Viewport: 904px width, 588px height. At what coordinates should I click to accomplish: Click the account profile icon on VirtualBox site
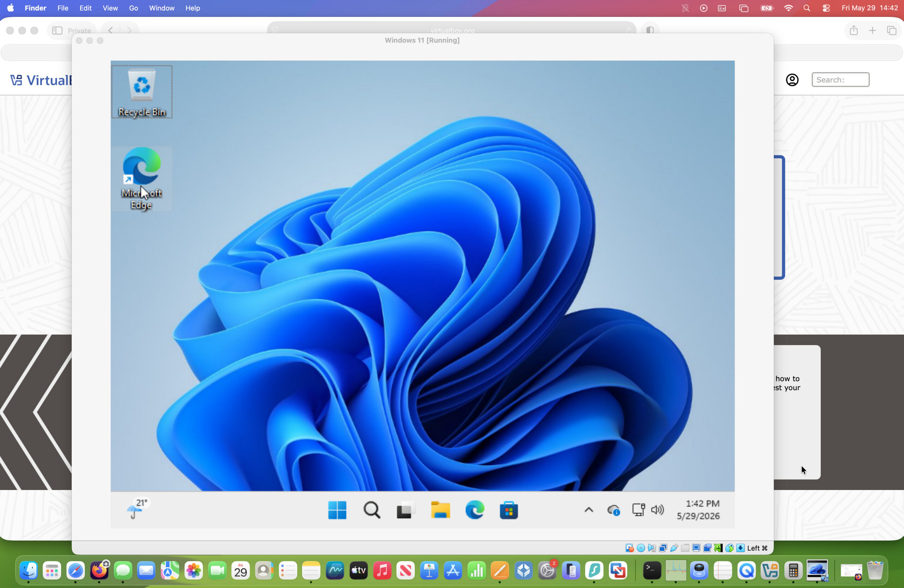pyautogui.click(x=792, y=80)
